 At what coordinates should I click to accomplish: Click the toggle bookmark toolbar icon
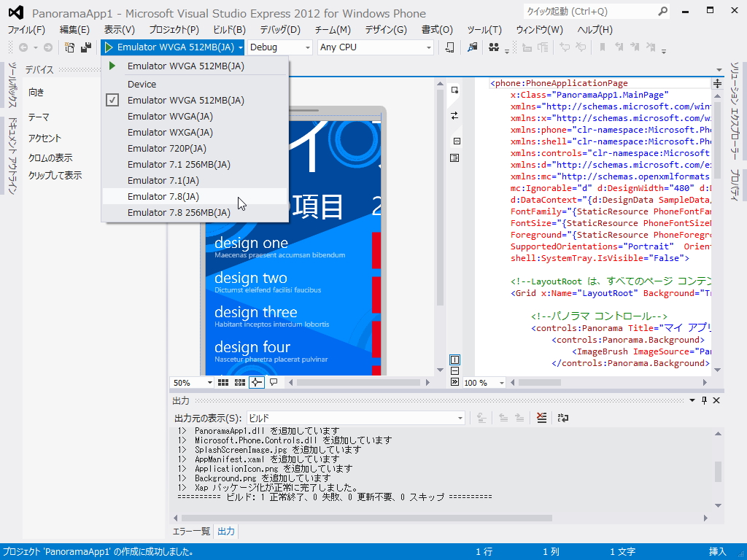602,47
